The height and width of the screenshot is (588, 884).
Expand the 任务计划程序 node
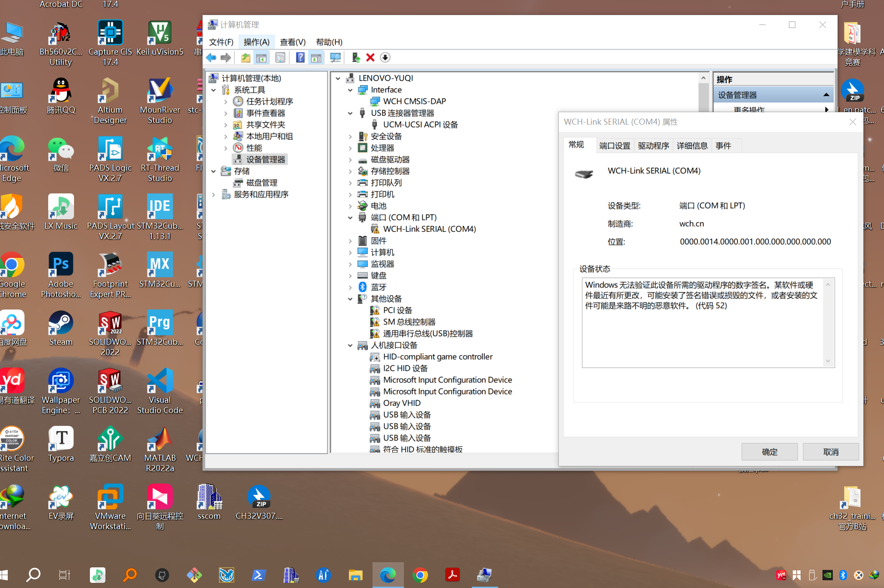click(x=226, y=101)
